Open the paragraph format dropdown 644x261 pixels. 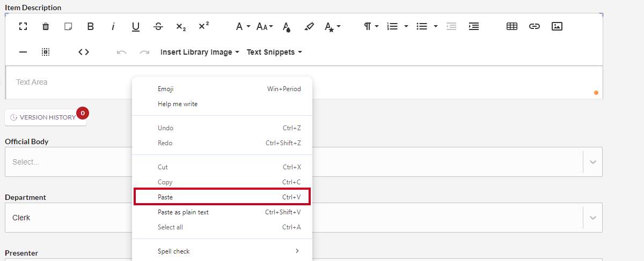(371, 26)
